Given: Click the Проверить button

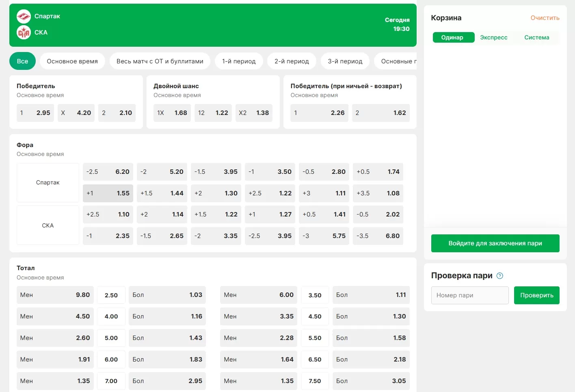Looking at the screenshot, I should (x=536, y=295).
